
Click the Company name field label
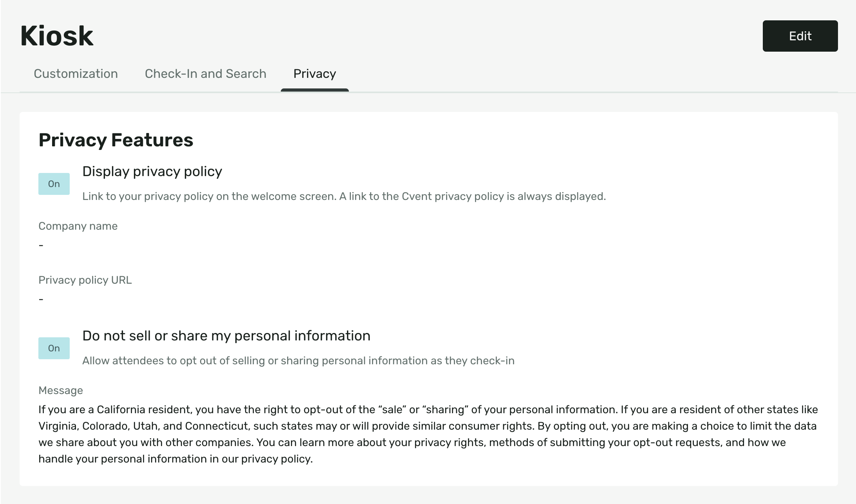click(x=78, y=226)
